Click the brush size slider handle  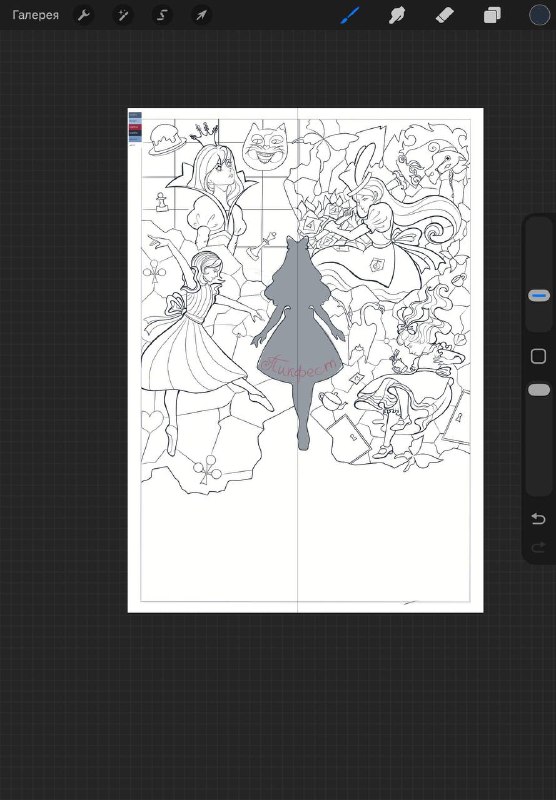pyautogui.click(x=539, y=295)
